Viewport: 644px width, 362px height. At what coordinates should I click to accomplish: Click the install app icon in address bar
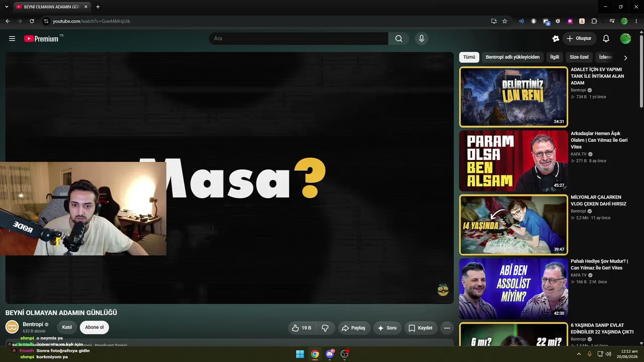[494, 21]
